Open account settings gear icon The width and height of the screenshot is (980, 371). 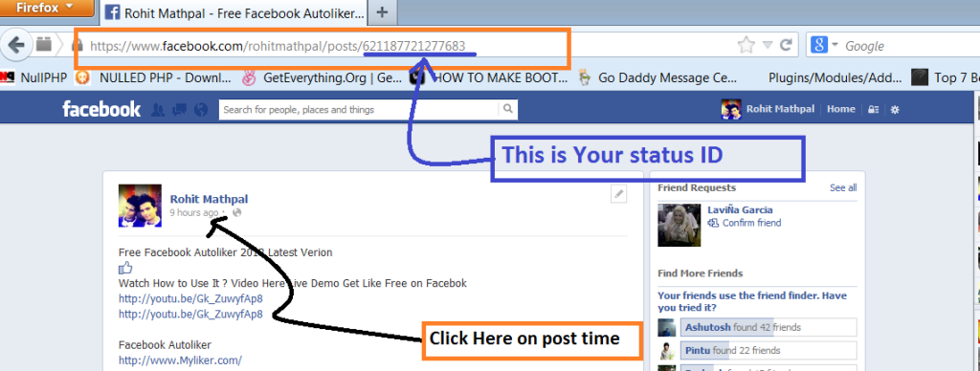(x=895, y=110)
